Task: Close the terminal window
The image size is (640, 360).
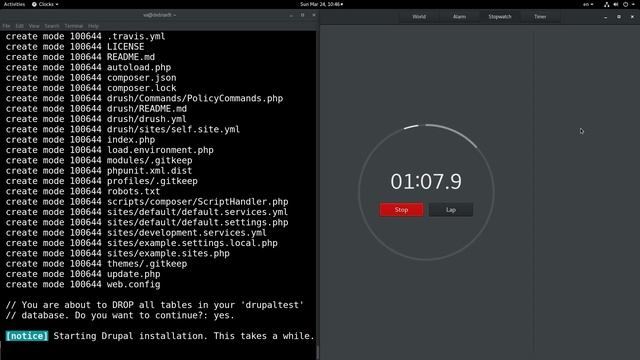Action: click(314, 15)
